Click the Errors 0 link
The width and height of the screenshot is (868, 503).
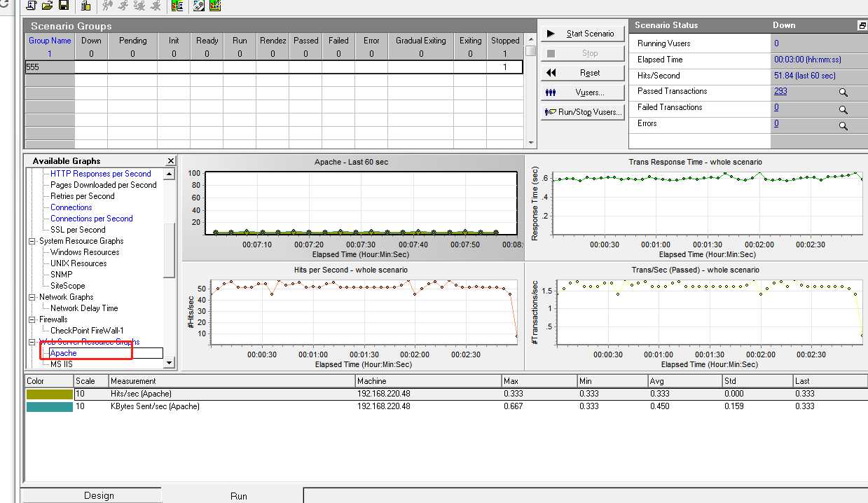coord(776,123)
